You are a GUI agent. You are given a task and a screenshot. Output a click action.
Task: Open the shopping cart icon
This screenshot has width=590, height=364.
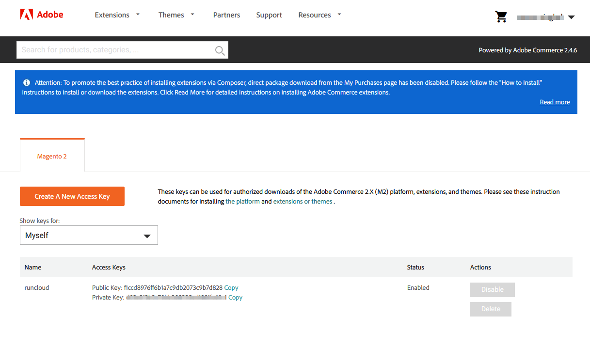501,16
